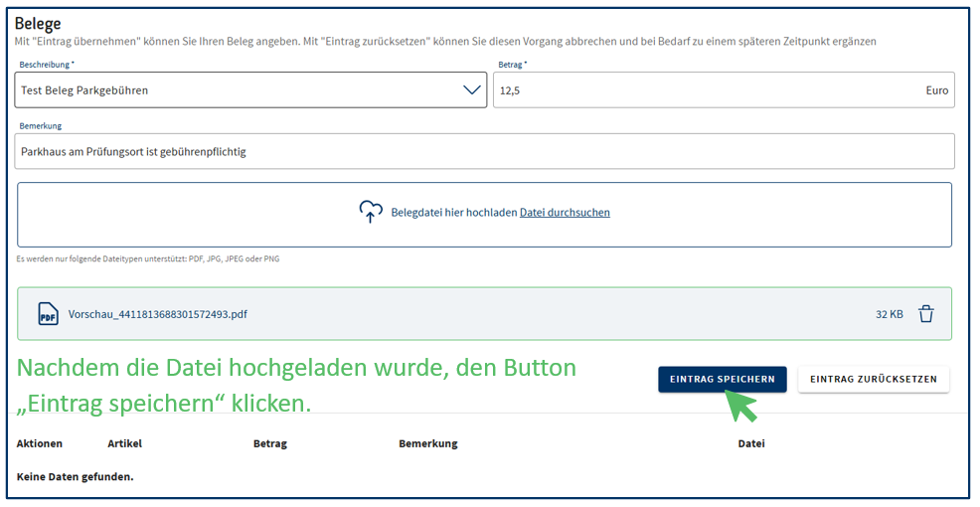Click the 'Datei durchsuchen' link

[x=565, y=213]
